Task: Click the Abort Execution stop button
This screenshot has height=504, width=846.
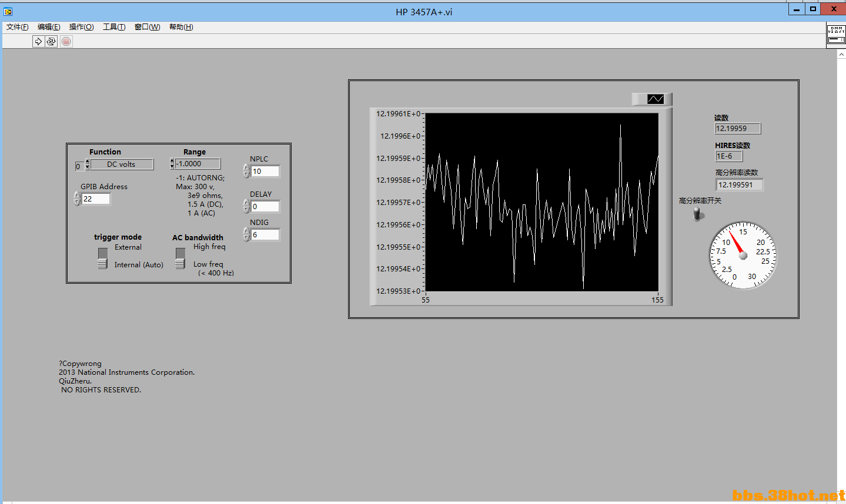Action: coord(66,41)
